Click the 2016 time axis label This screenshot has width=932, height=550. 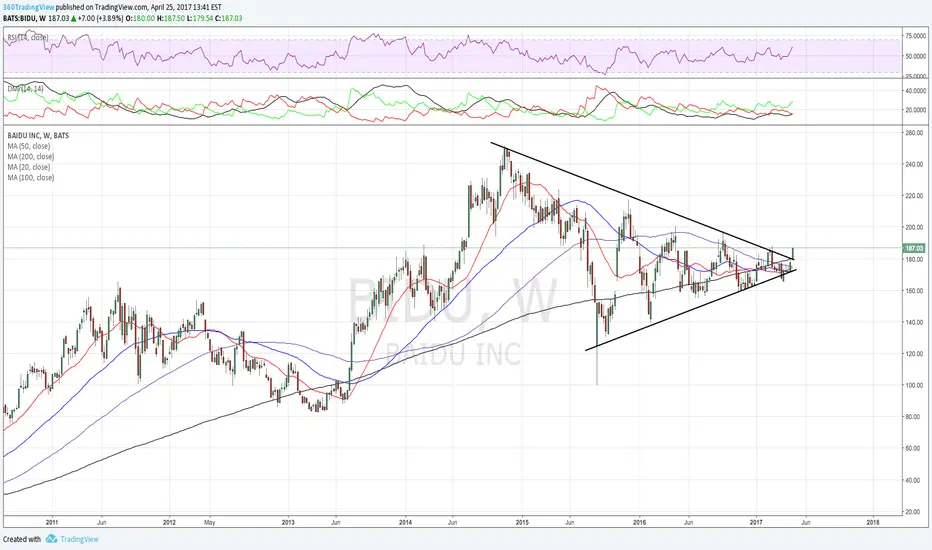[640, 523]
